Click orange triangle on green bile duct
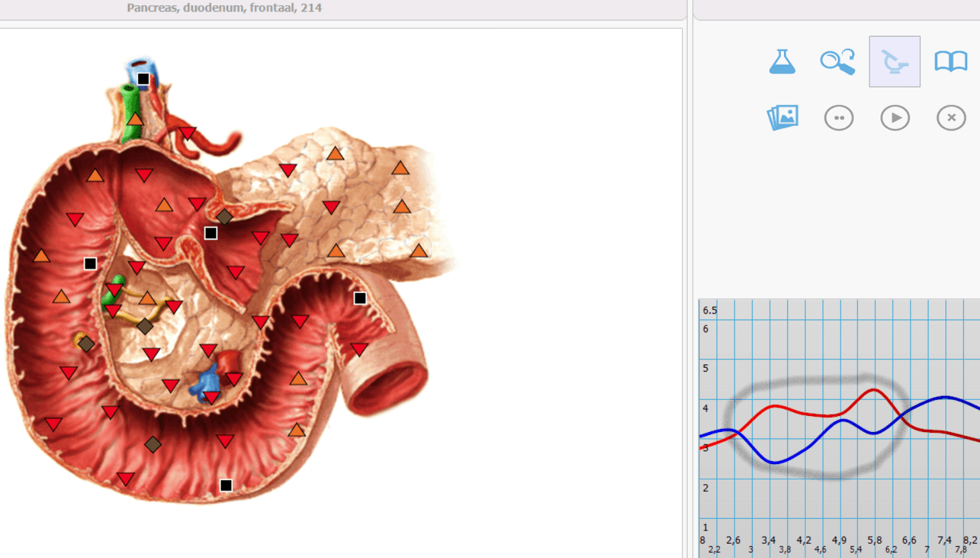 135,119
